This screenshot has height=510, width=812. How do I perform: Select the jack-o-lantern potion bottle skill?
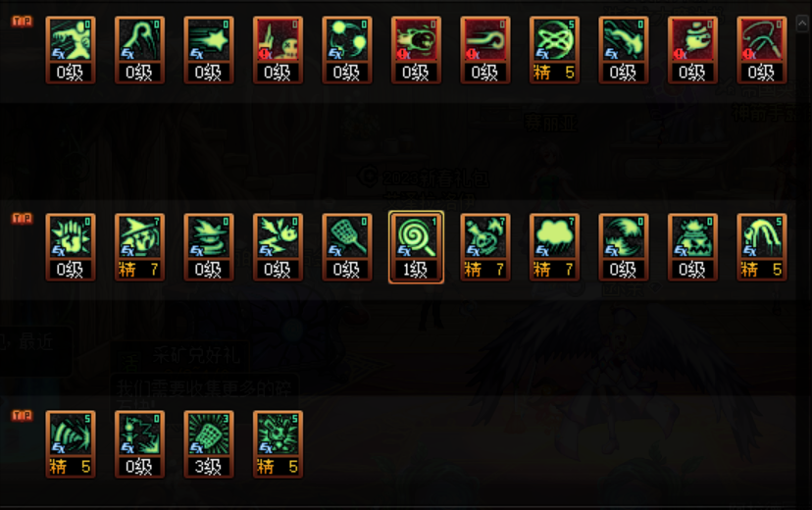tap(485, 247)
